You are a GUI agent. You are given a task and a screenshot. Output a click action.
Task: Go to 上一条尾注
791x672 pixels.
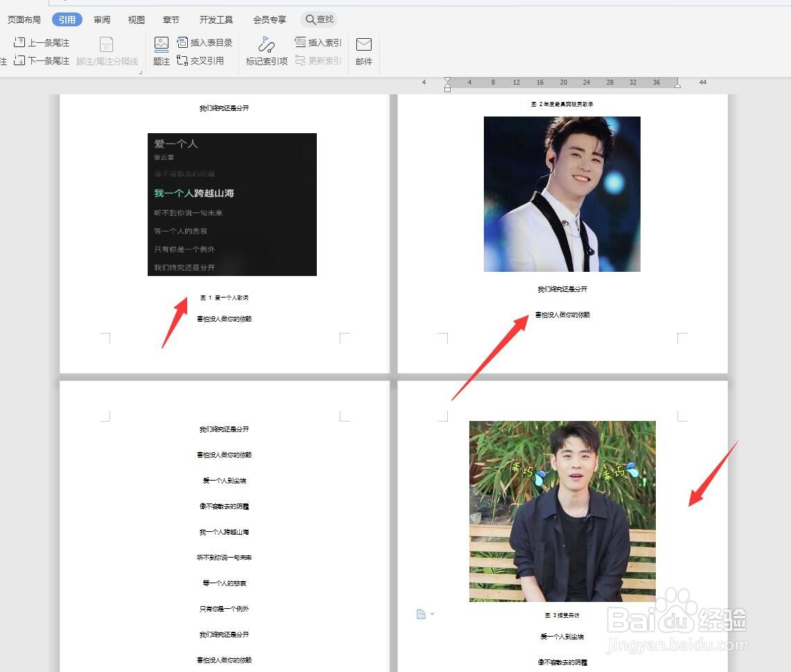tap(42, 42)
